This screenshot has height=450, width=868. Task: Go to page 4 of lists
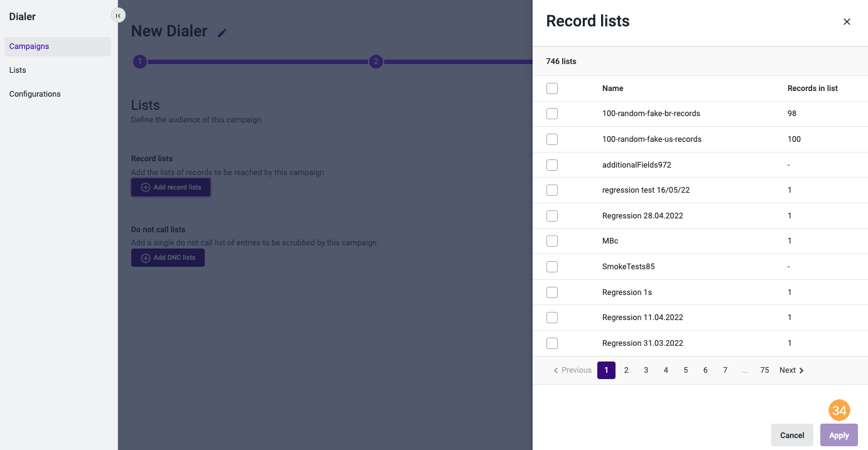[666, 370]
